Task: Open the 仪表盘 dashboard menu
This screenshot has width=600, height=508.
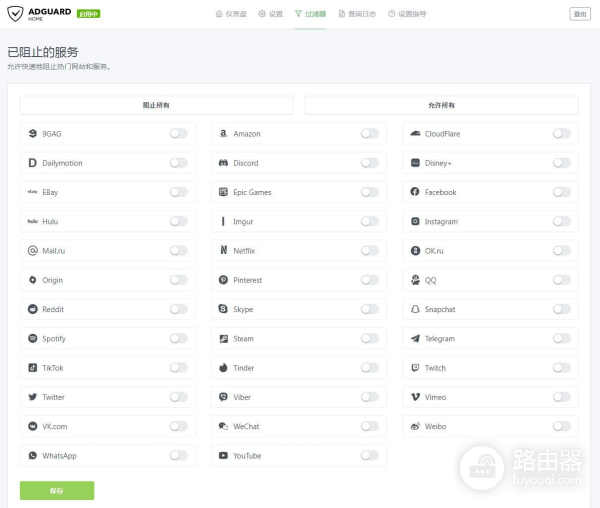Action: click(231, 14)
